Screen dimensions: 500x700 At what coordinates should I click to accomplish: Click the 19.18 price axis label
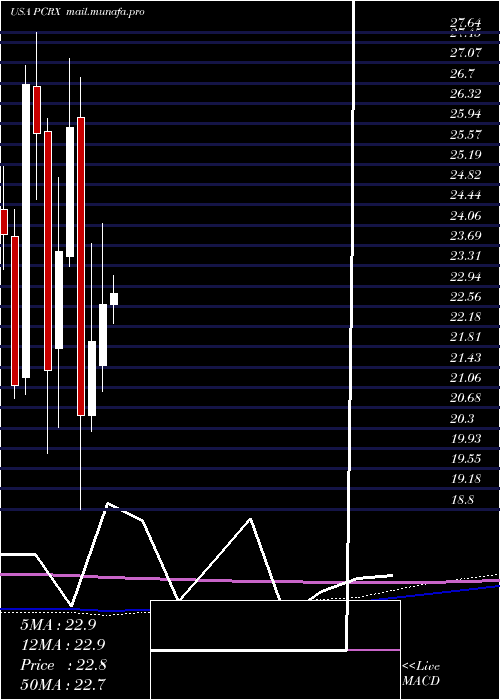coord(466,479)
